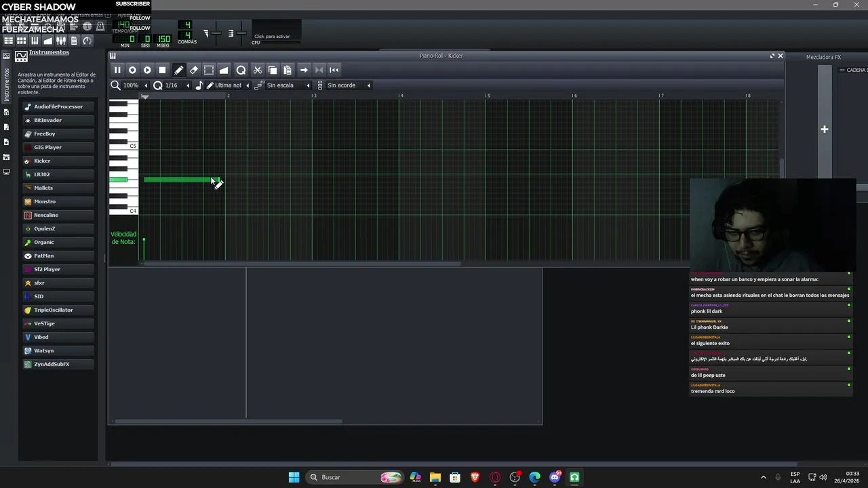Open the Controller Rack from main toolbar

coord(87,41)
